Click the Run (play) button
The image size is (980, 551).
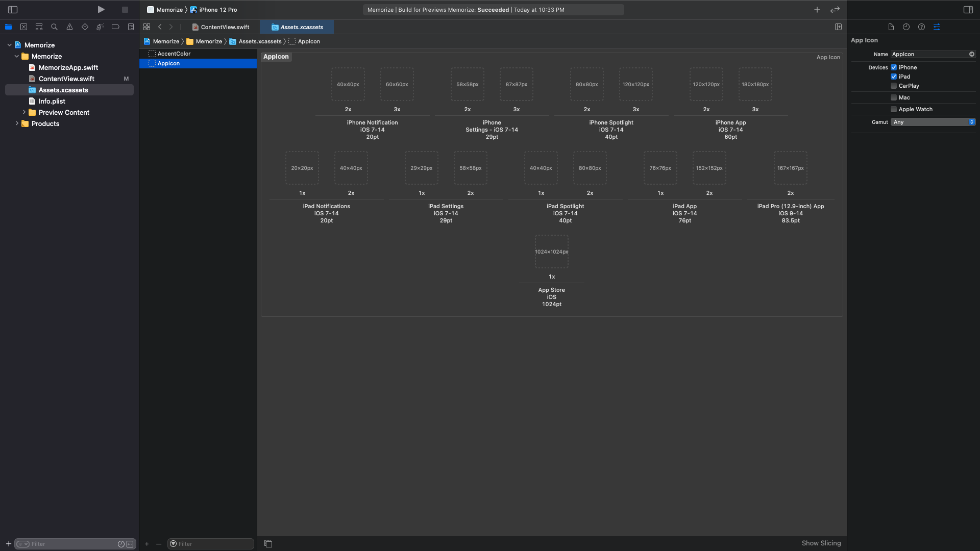[101, 10]
